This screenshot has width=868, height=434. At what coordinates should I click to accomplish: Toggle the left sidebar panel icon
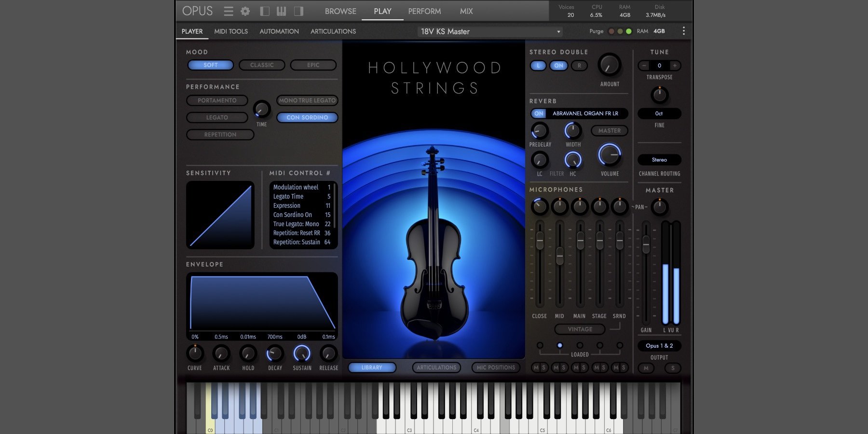[x=265, y=11]
